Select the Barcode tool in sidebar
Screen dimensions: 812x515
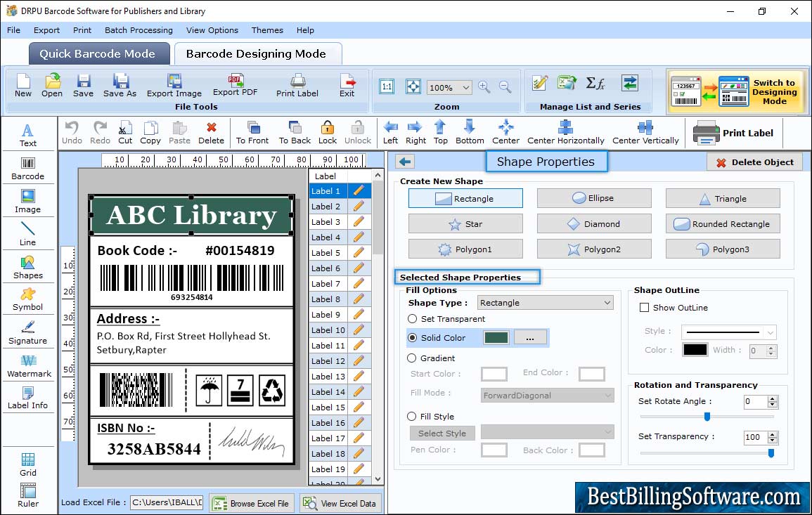click(x=28, y=169)
